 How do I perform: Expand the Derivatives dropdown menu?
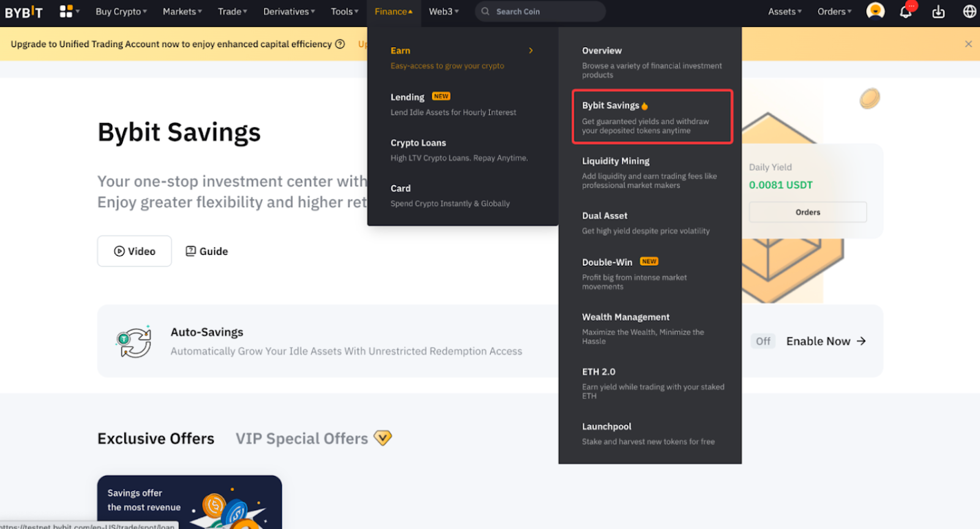point(289,12)
